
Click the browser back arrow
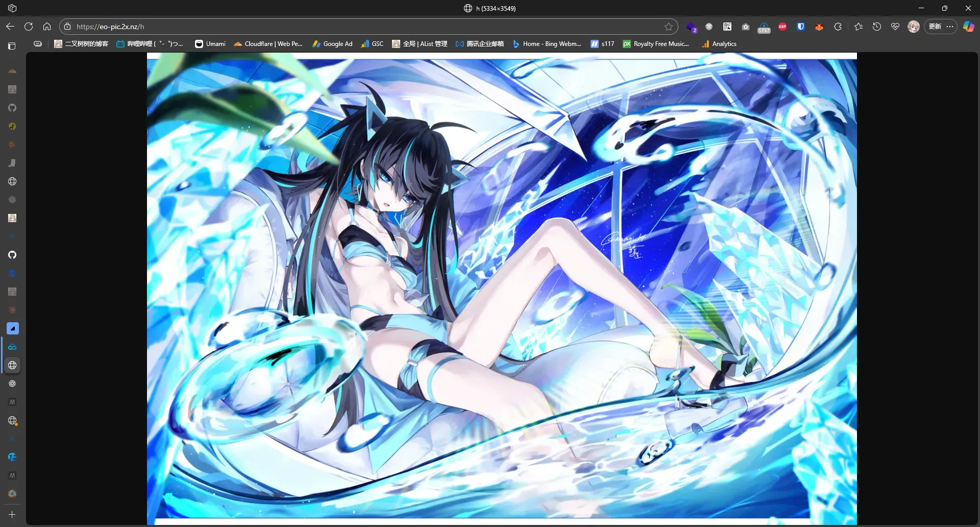click(10, 27)
